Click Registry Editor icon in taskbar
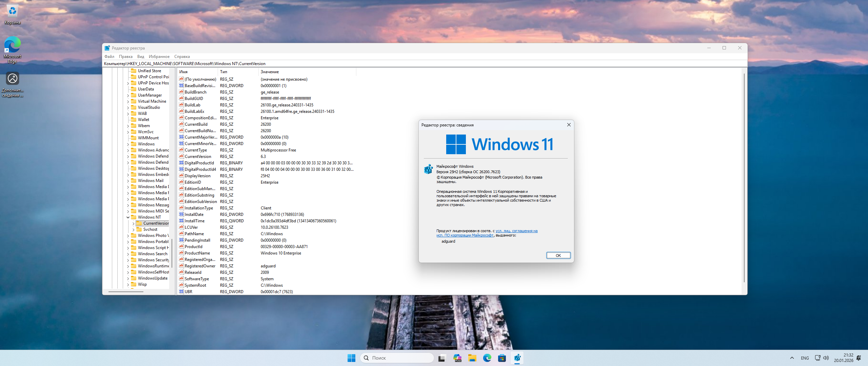868x366 pixels. coord(517,358)
